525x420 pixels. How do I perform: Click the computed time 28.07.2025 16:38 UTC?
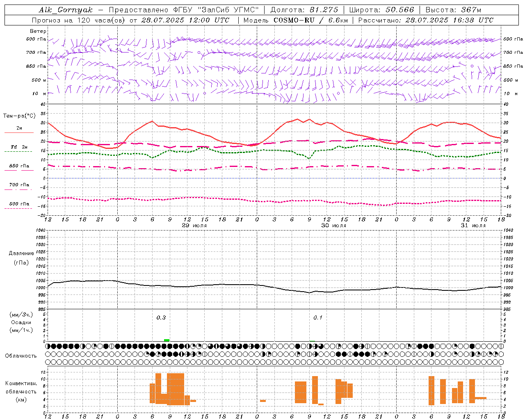click(x=449, y=20)
